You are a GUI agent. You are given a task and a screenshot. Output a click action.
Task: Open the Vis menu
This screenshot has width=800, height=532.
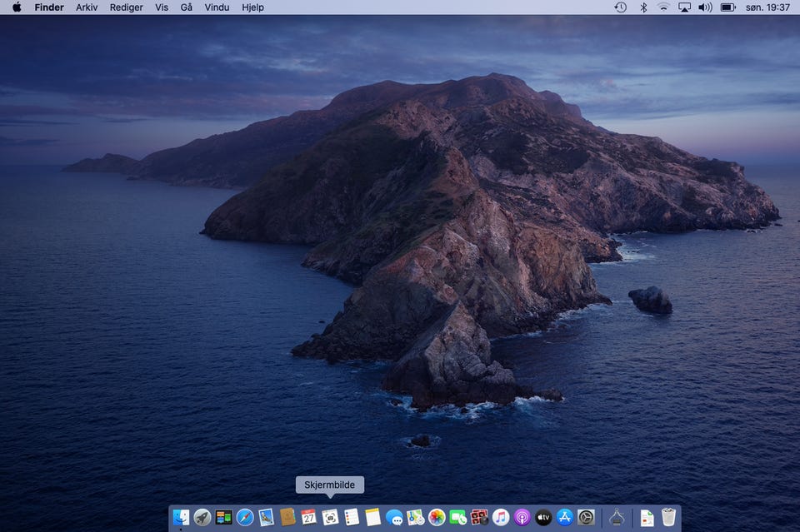[x=162, y=7]
